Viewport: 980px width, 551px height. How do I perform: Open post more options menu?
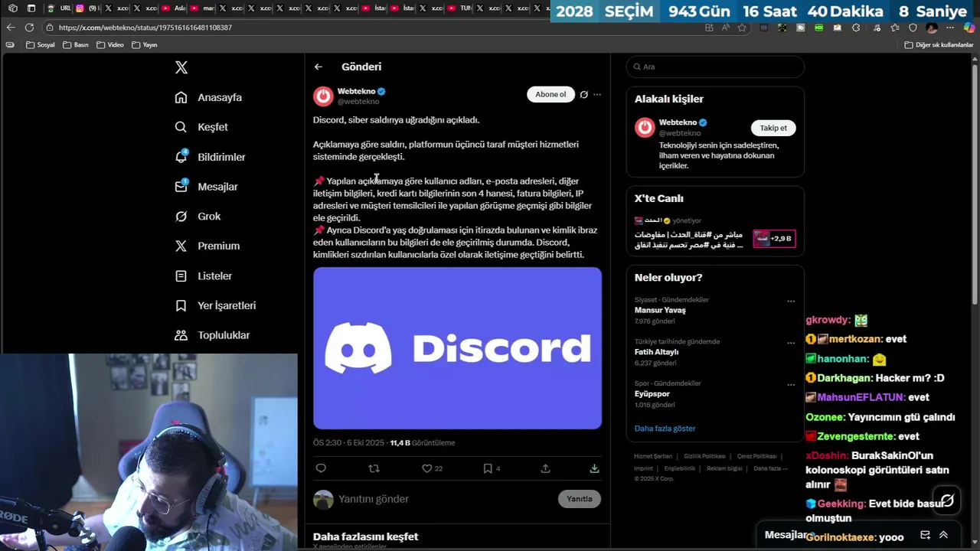coord(597,95)
